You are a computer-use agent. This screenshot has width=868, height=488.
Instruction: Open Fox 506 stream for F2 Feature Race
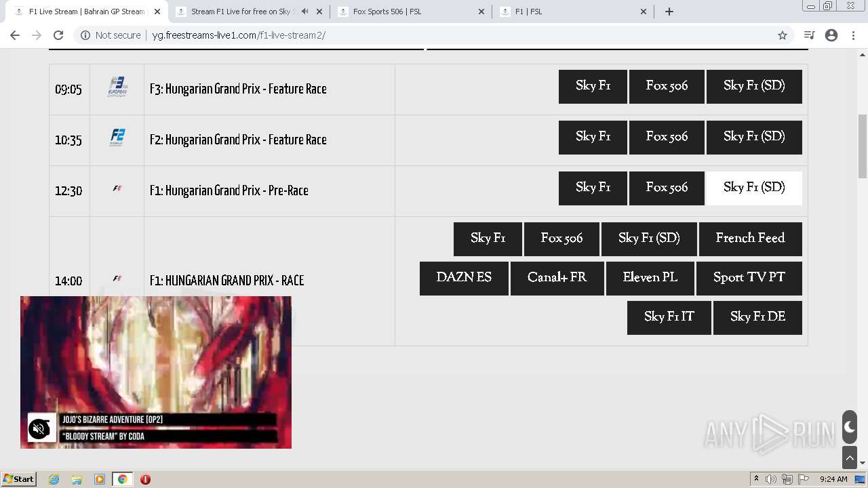pyautogui.click(x=667, y=138)
